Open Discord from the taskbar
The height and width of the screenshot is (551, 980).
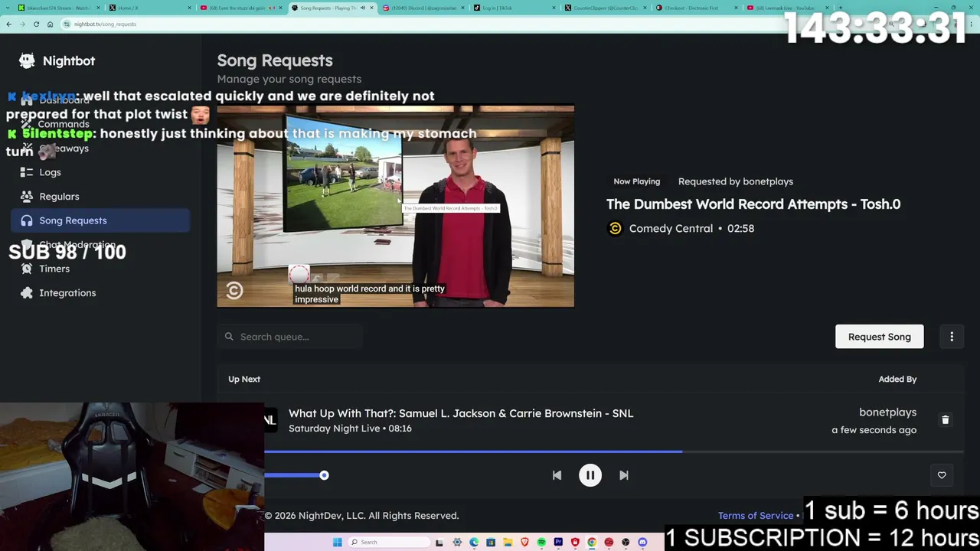[x=642, y=543]
